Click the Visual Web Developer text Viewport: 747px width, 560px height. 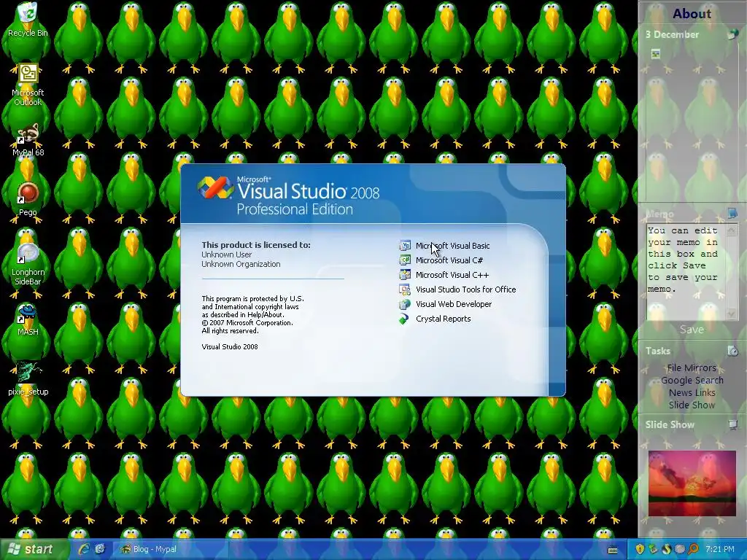(454, 304)
